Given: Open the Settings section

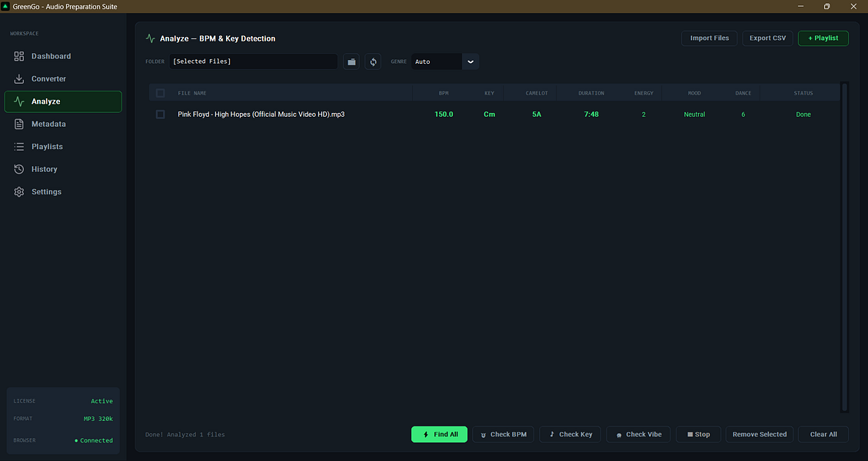Looking at the screenshot, I should point(63,191).
